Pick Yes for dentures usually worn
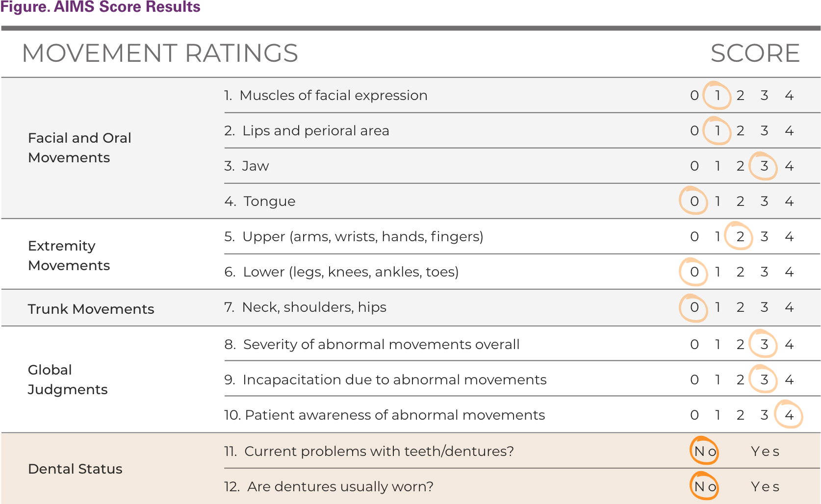The image size is (821, 504). [x=765, y=486]
